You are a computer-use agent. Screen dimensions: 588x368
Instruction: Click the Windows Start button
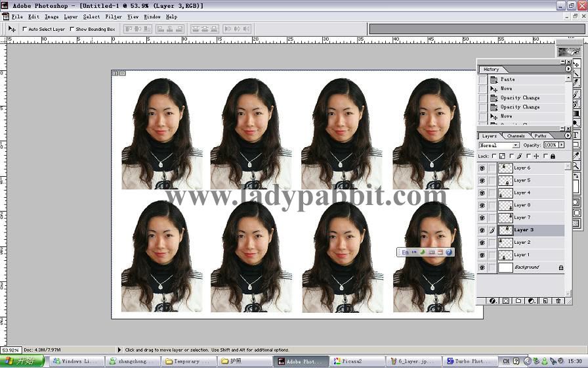(x=22, y=361)
